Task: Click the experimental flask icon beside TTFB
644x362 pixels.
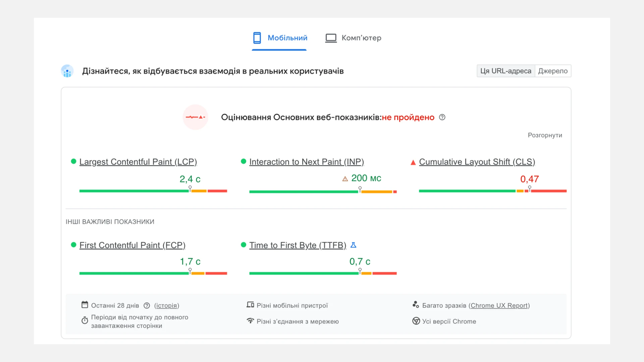Action: (353, 245)
